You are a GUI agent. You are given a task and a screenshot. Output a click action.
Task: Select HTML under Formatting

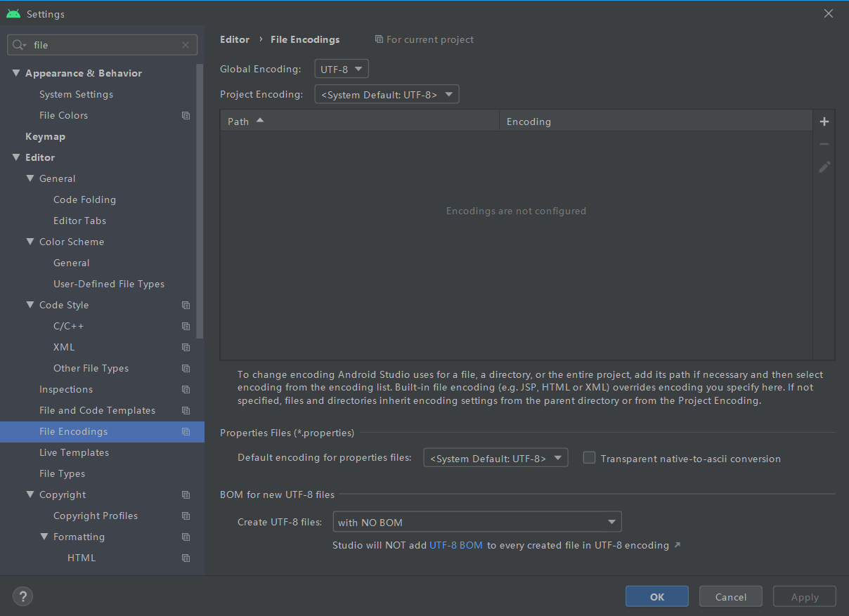[x=82, y=558]
